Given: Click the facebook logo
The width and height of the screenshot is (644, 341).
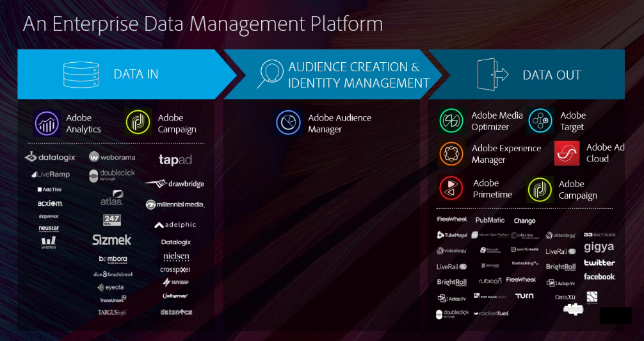Looking at the screenshot, I should coord(600,277).
